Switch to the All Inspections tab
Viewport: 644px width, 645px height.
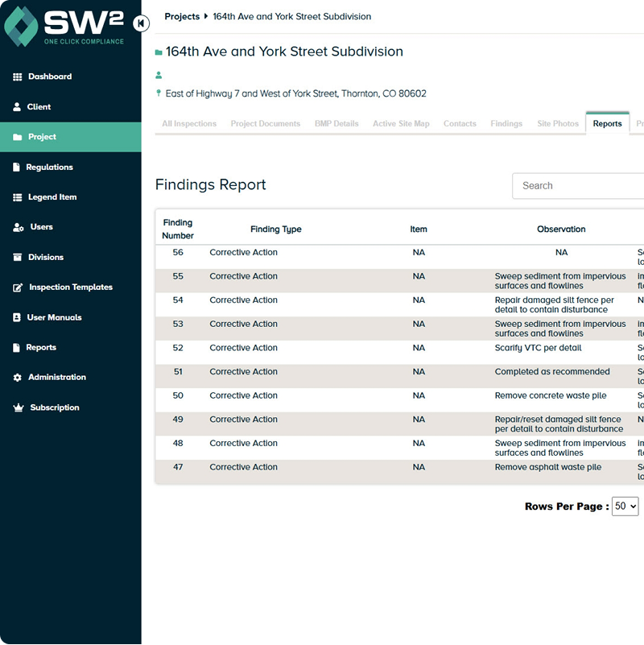(189, 124)
